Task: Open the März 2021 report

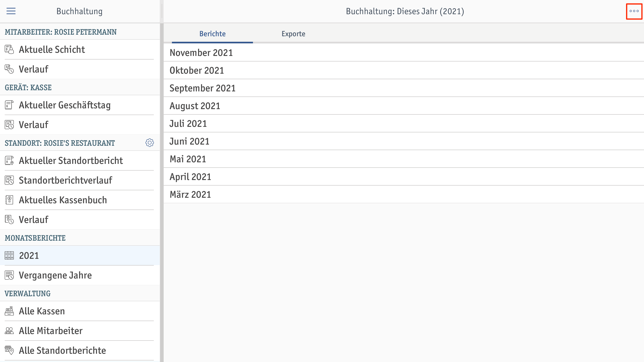Action: point(404,194)
